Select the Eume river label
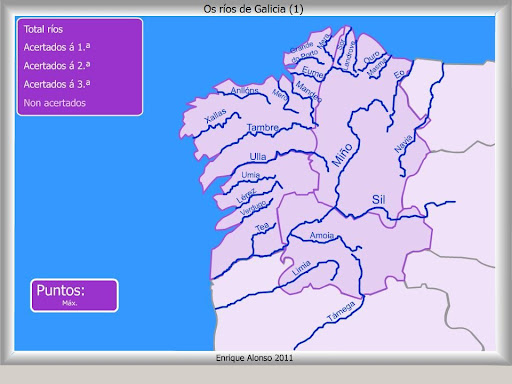Image resolution: width=512 pixels, height=384 pixels. click(x=313, y=72)
